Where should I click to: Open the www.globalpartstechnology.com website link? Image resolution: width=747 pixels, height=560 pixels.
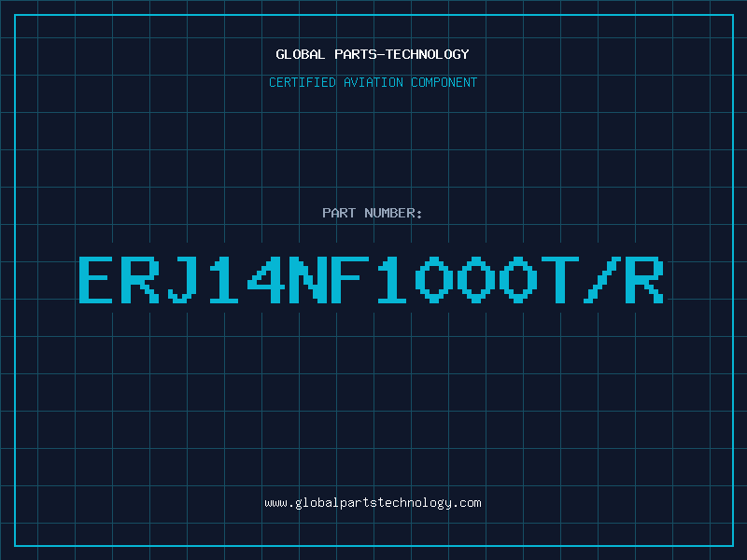pos(373,502)
